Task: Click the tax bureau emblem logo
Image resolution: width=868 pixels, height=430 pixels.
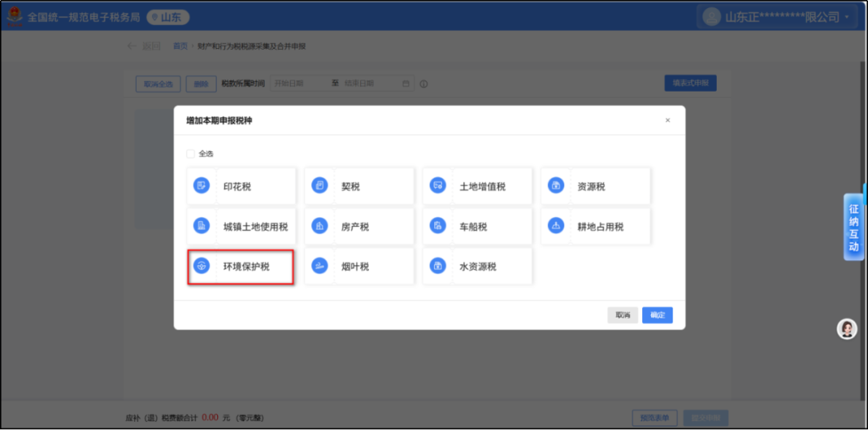Action: pos(14,16)
